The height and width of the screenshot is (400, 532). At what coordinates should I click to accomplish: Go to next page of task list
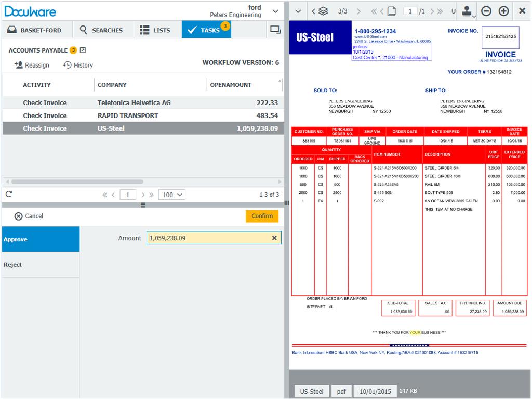coord(143,195)
